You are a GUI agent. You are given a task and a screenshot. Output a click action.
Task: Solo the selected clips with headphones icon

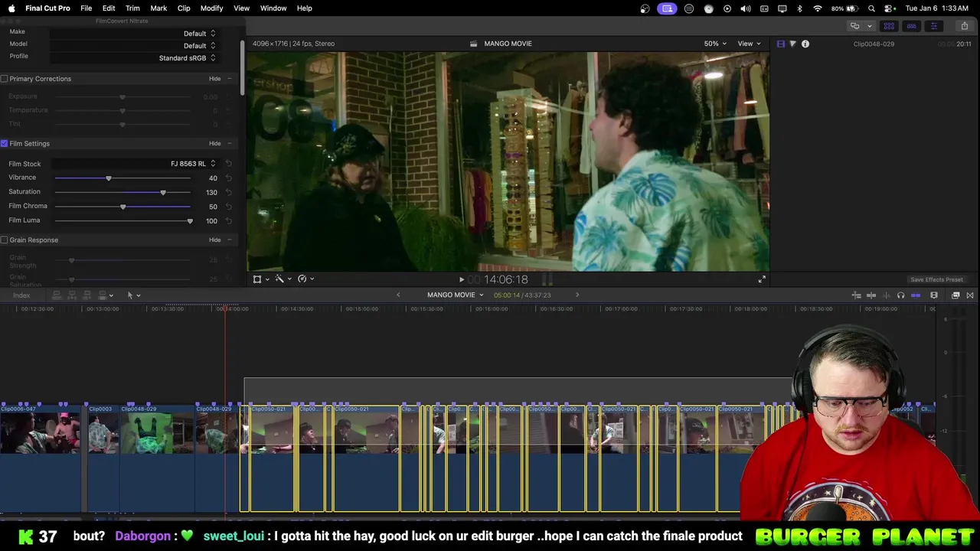tap(900, 295)
